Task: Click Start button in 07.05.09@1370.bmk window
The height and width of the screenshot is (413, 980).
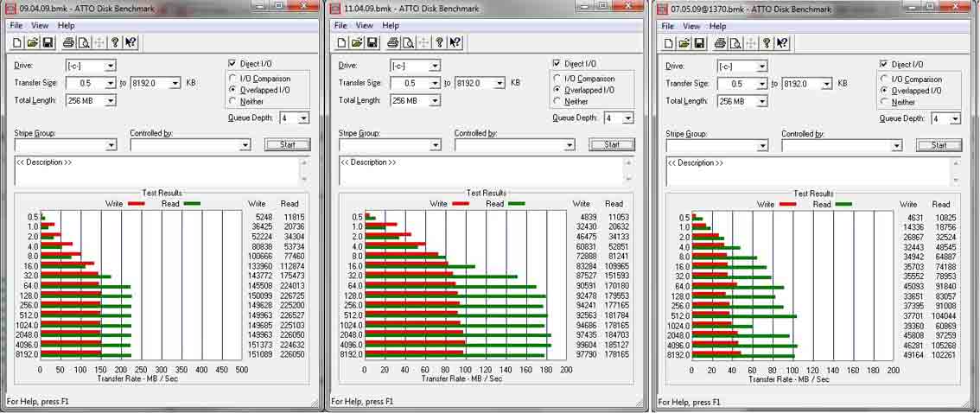Action: pos(939,145)
